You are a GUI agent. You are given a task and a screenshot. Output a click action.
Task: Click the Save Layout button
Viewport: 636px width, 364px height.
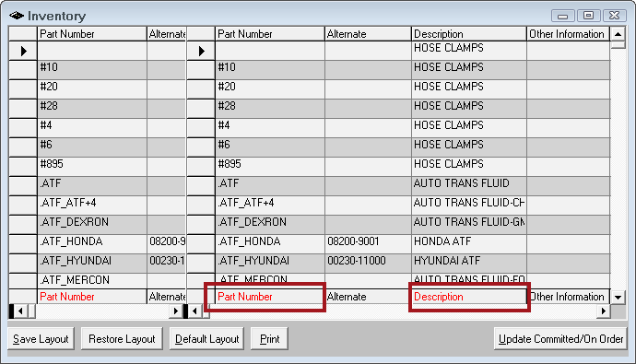pos(41,338)
